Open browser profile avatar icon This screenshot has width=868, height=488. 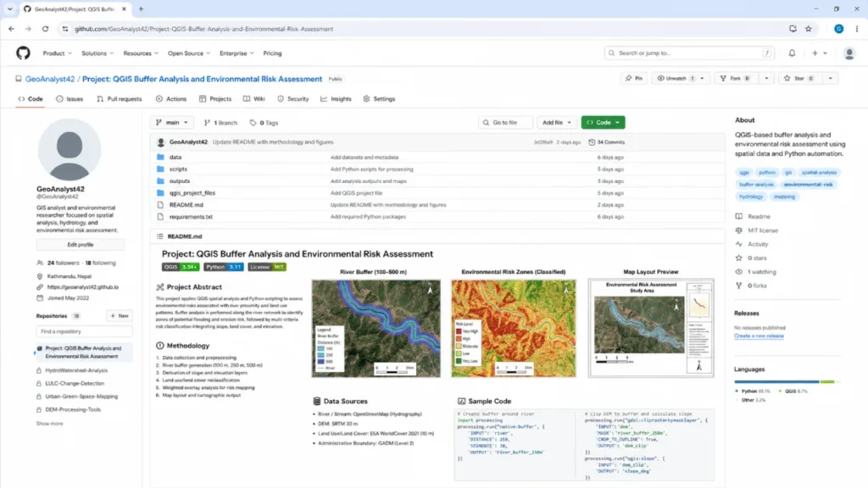838,29
